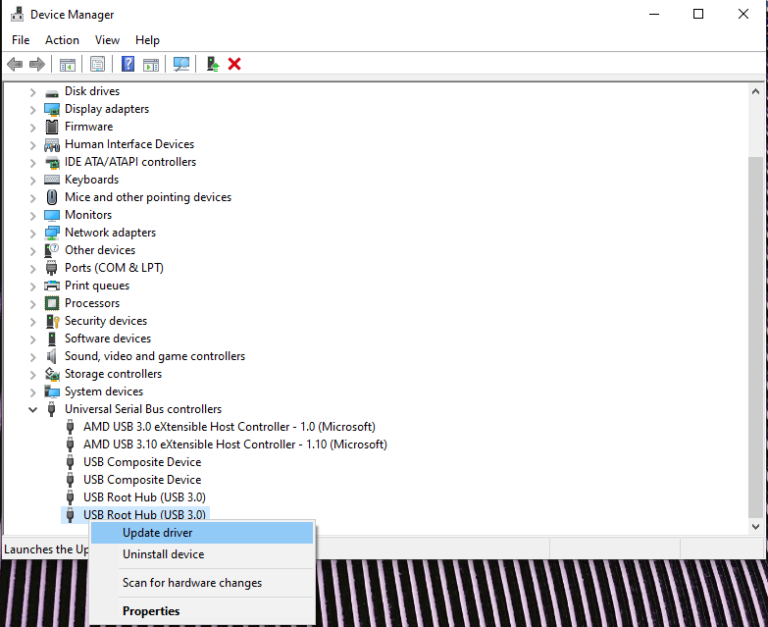
Task: Click the Back arrow toolbar icon
Action: pos(15,64)
